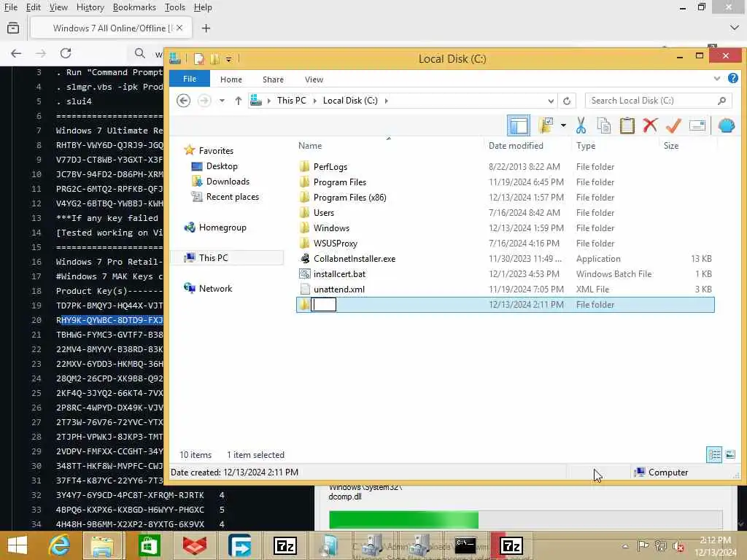Refresh the Local Disk (C:) view
The image size is (747, 560).
(566, 101)
